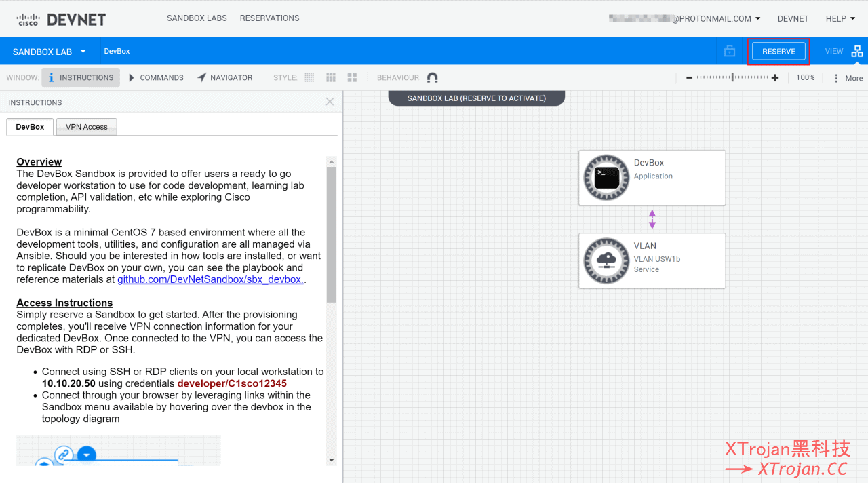Screen dimensions: 868x483
Task: Click the zoom level slider track
Action: [x=732, y=78]
